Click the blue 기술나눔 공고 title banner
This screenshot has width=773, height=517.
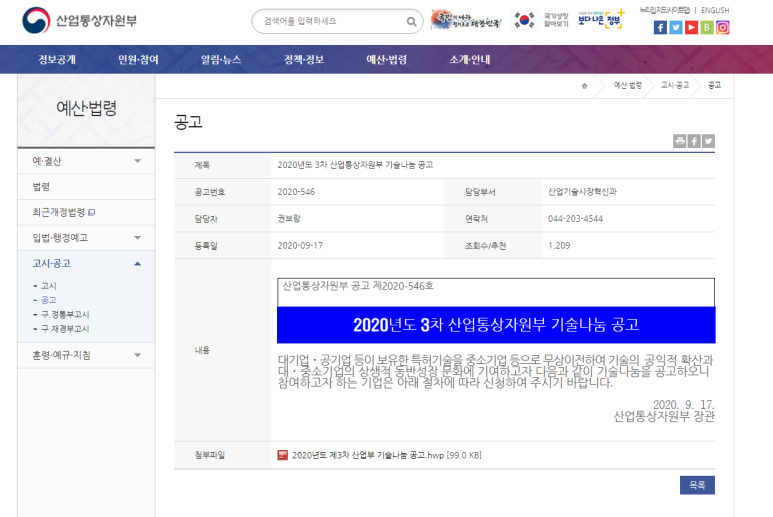click(496, 325)
